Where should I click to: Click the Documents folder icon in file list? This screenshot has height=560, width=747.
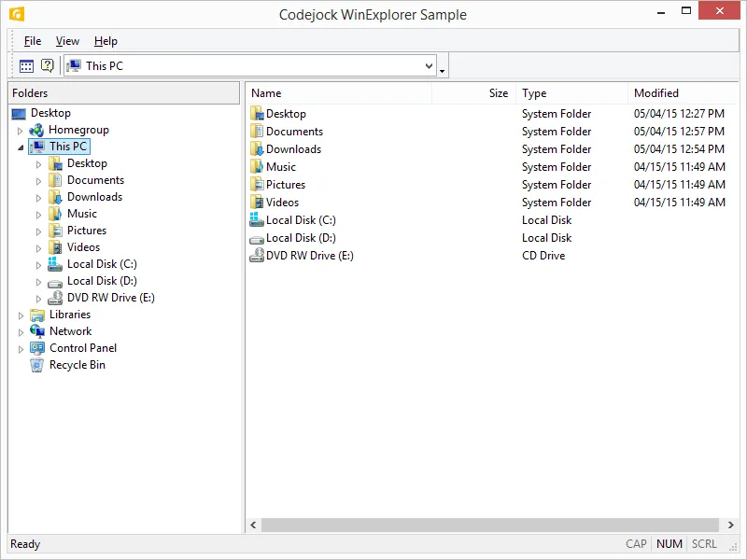257,132
